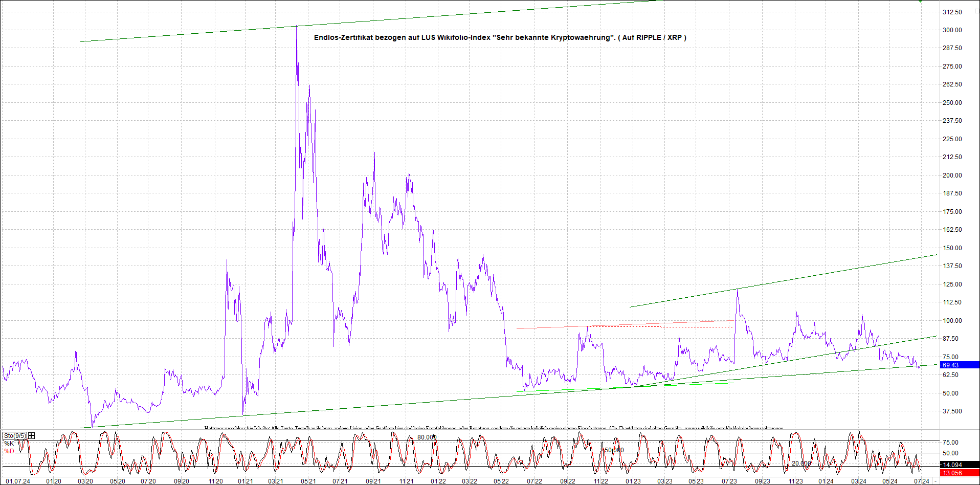Click the black 14.094 stochastic value tag
Screen dimensions: 980x485
point(960,465)
